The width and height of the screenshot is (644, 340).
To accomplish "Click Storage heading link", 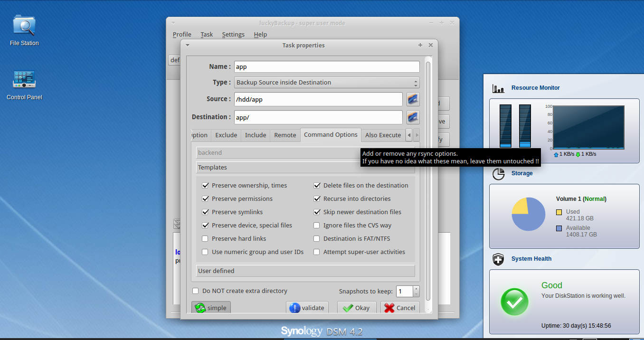I will click(522, 173).
